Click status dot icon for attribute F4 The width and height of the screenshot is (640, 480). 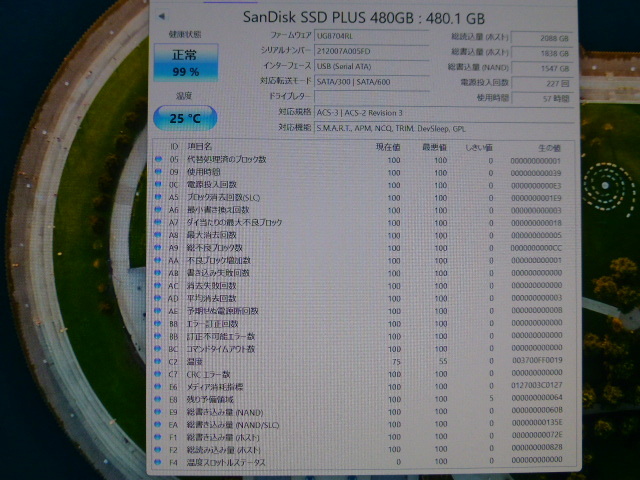tap(158, 462)
